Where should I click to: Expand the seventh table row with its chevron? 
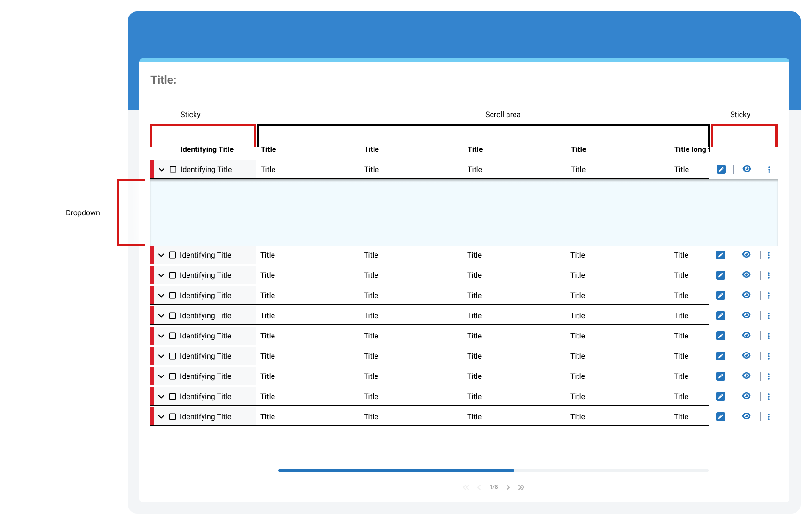161,356
